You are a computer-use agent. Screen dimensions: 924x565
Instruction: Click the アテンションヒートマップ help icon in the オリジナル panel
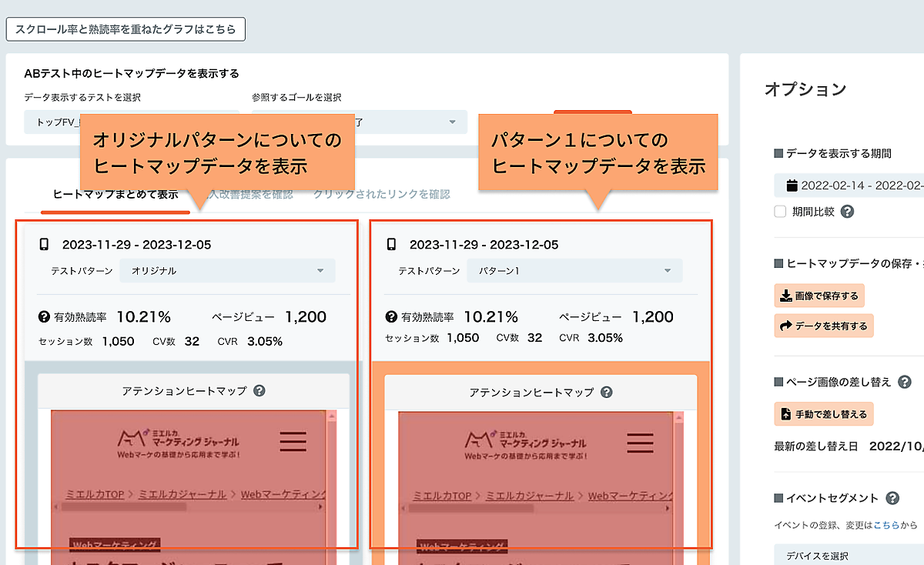click(x=259, y=391)
